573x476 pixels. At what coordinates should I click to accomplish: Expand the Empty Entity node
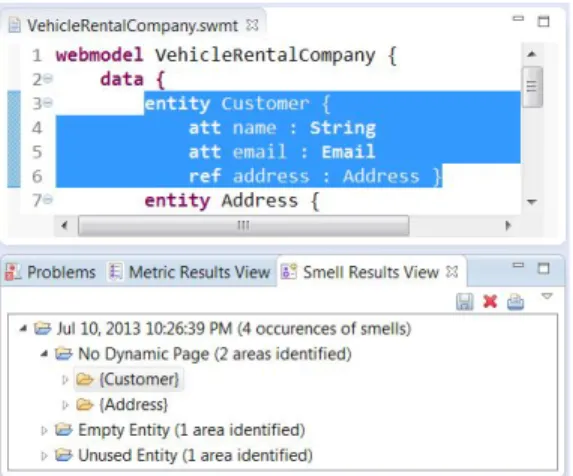tap(44, 430)
